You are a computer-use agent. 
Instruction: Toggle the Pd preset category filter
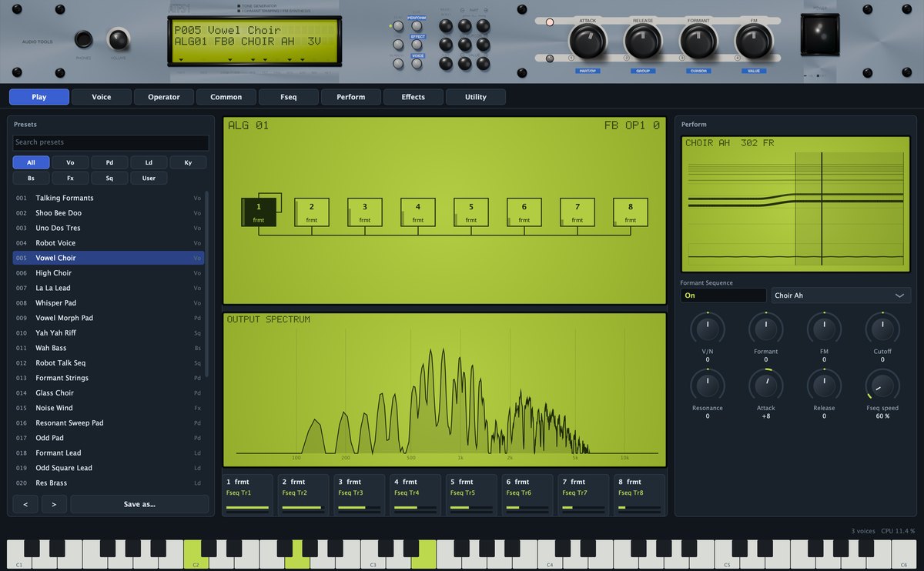109,162
